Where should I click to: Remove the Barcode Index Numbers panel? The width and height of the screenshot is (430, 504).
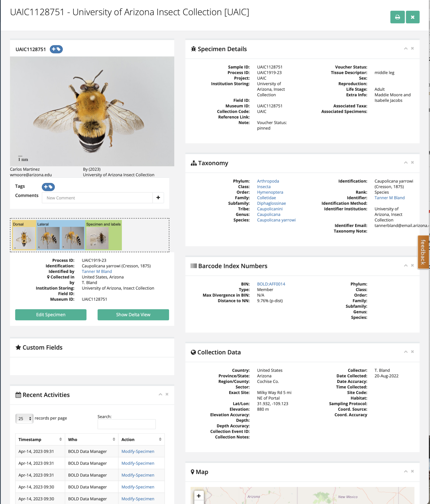(x=412, y=265)
